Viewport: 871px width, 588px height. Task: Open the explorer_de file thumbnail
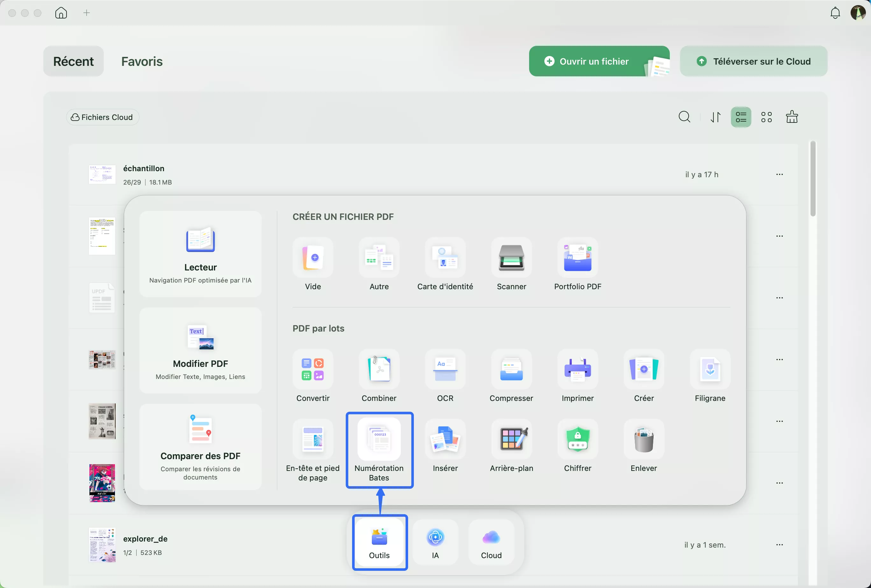coord(102,544)
